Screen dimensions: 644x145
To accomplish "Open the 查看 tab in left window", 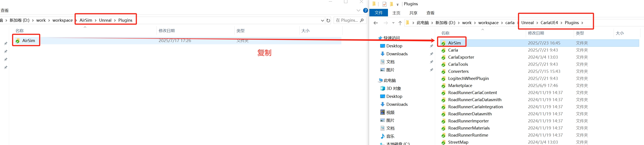I will click(4, 10).
